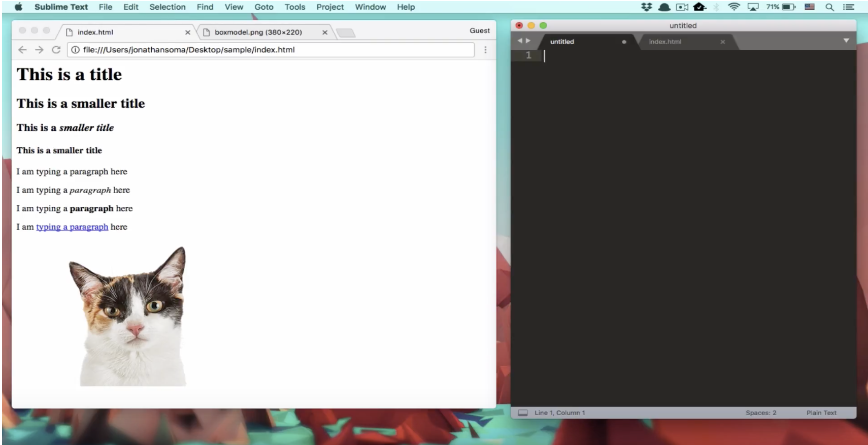Click the Guest profile button
868x445 pixels.
pyautogui.click(x=479, y=30)
